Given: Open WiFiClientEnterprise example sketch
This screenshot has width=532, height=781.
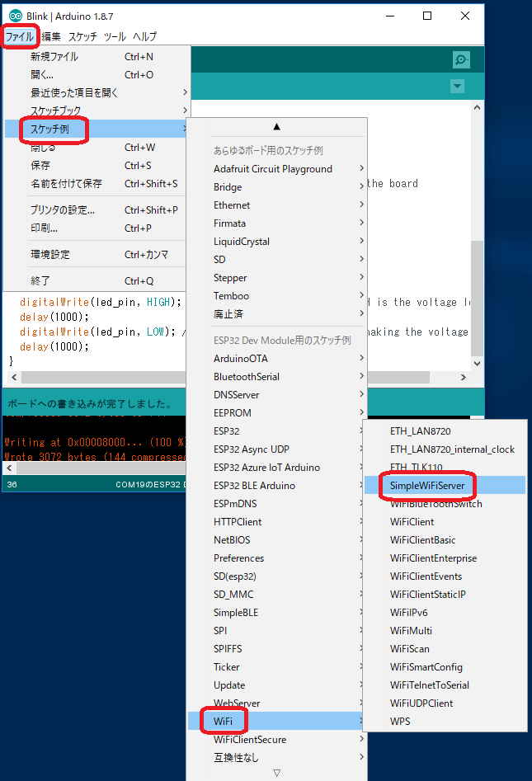Looking at the screenshot, I should point(445,558).
